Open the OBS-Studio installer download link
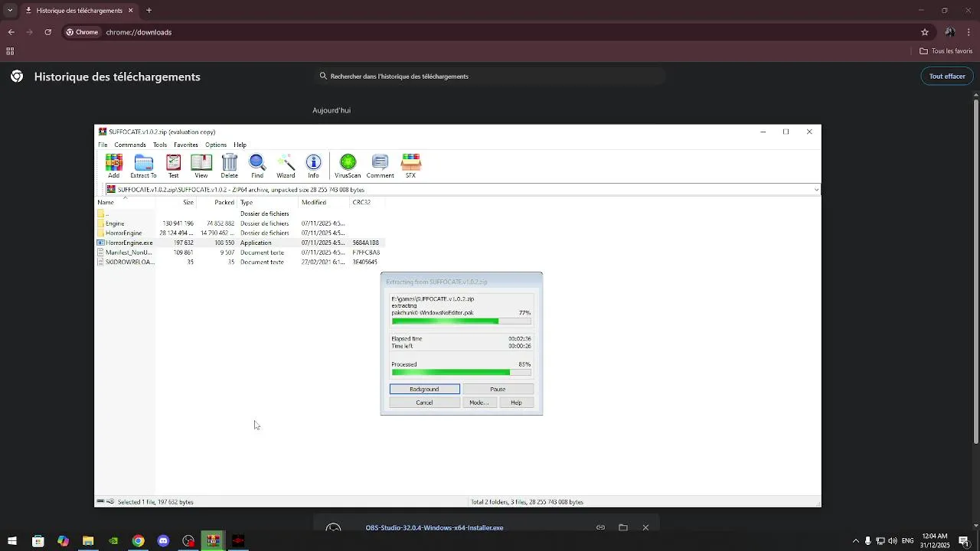This screenshot has height=551, width=980. [x=434, y=527]
